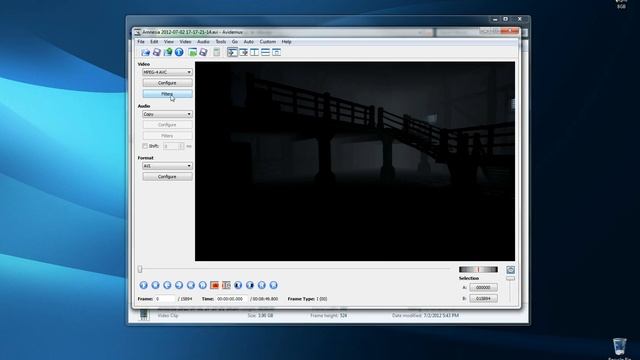The image size is (640, 360).
Task: Click the vertical volume slider handle
Action: pos(510,278)
